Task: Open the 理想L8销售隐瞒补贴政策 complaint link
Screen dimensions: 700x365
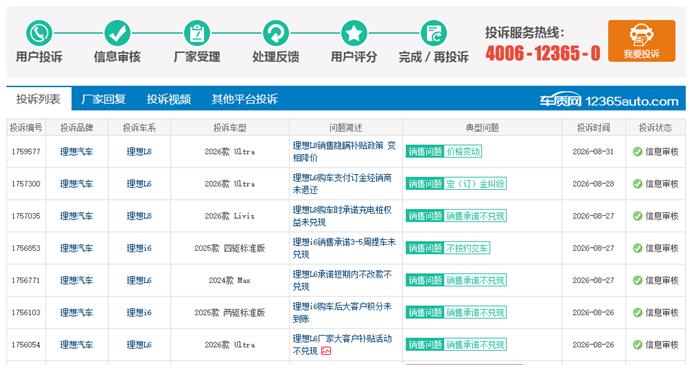Action: coord(344,152)
